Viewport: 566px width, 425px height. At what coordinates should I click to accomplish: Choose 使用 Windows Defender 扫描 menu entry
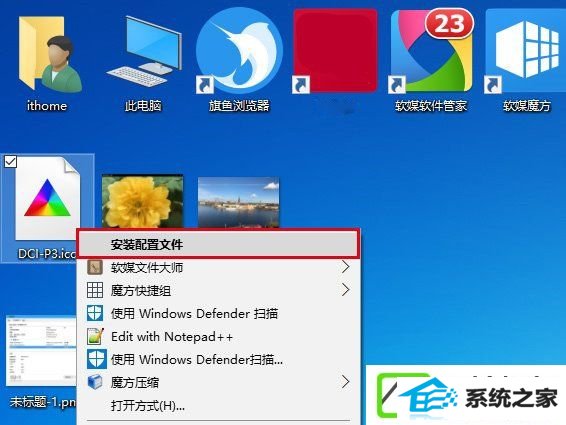pyautogui.click(x=218, y=313)
